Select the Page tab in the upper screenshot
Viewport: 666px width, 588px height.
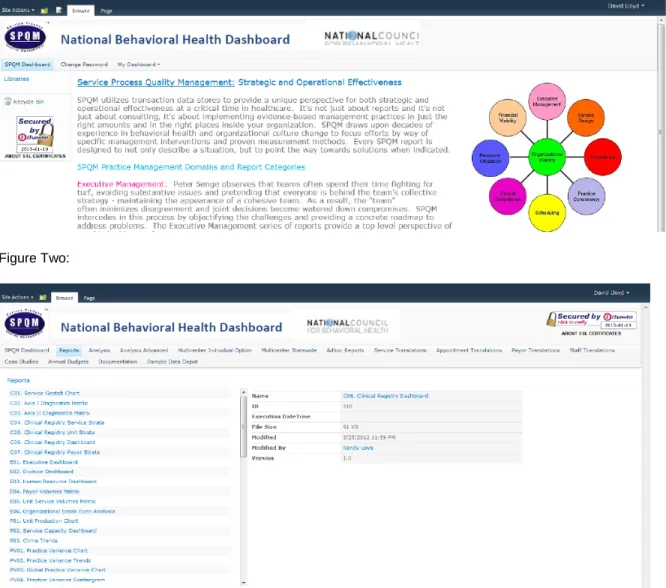(x=106, y=11)
